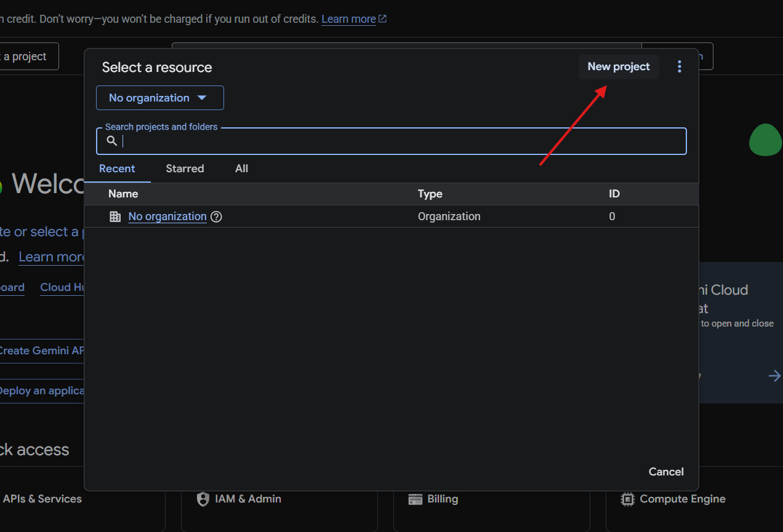Select the Organization type cell
783x532 pixels.
tap(449, 216)
